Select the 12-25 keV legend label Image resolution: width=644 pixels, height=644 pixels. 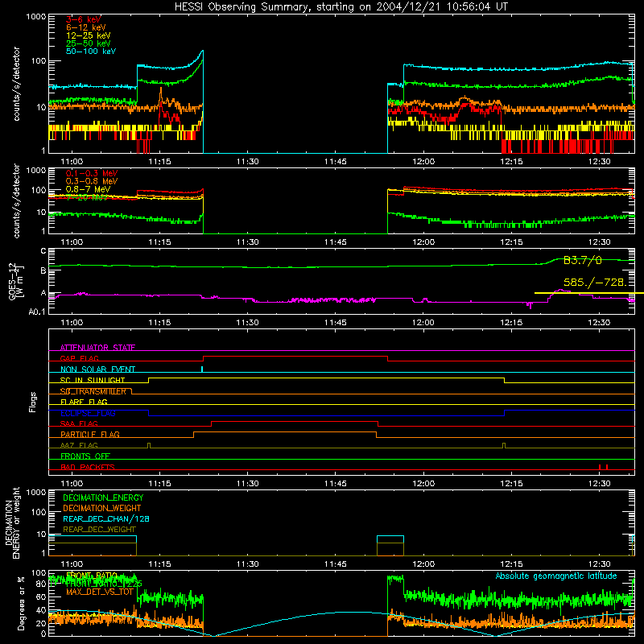pyautogui.click(x=89, y=35)
